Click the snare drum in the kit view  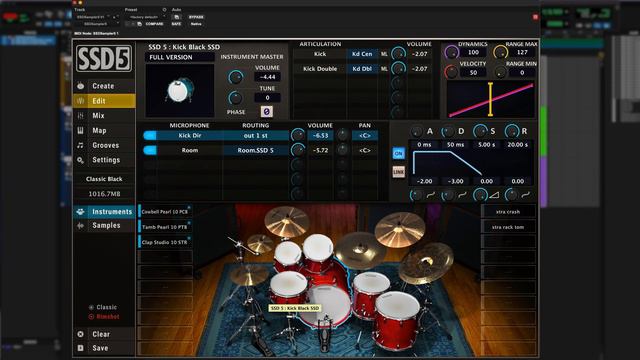(x=288, y=286)
